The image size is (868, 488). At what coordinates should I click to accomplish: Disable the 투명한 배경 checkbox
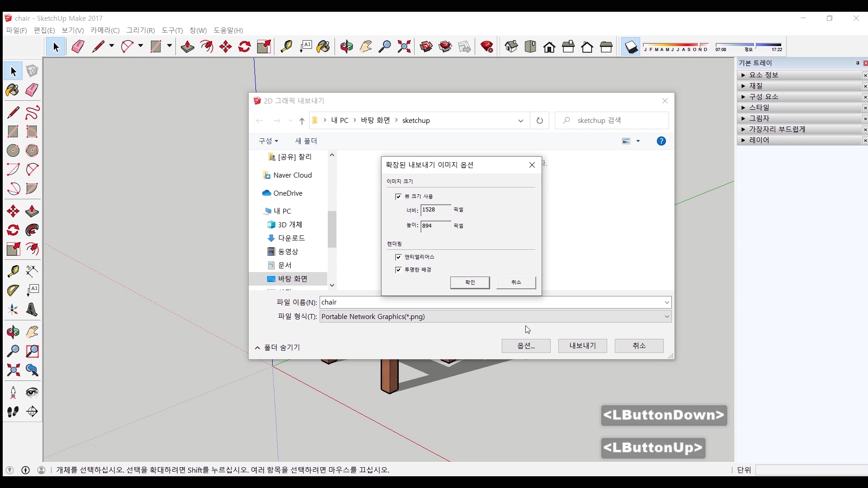398,270
